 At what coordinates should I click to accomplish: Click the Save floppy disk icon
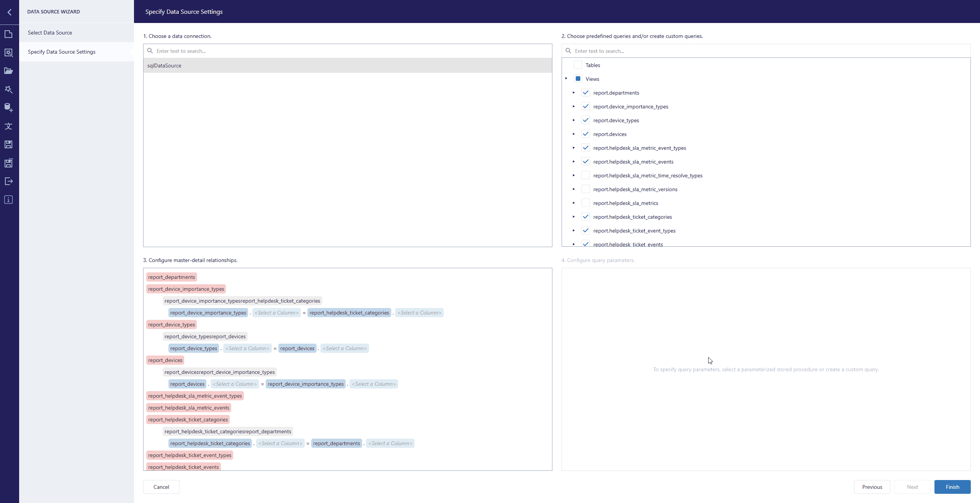[8, 144]
